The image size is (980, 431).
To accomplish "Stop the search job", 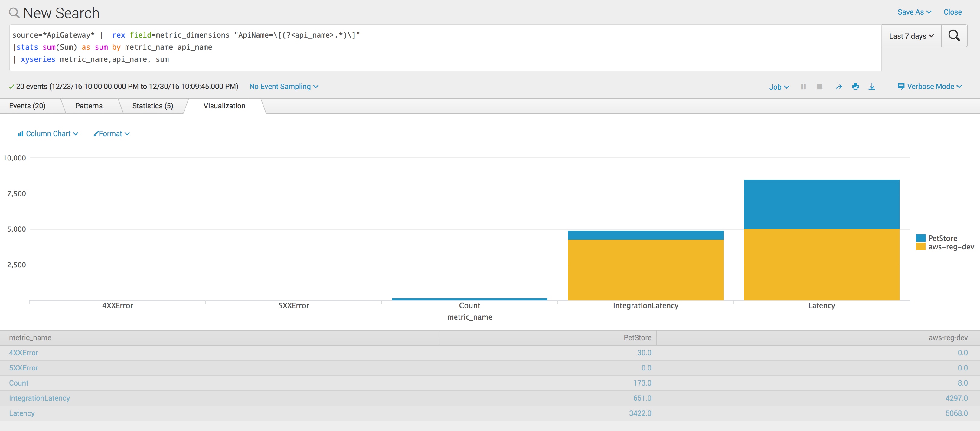I will (819, 87).
